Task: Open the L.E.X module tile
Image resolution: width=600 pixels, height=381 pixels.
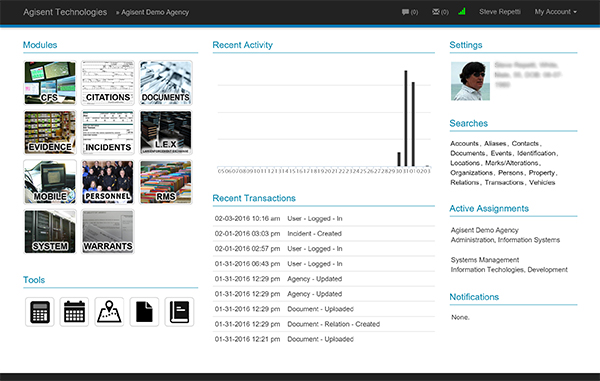Action: pos(165,132)
